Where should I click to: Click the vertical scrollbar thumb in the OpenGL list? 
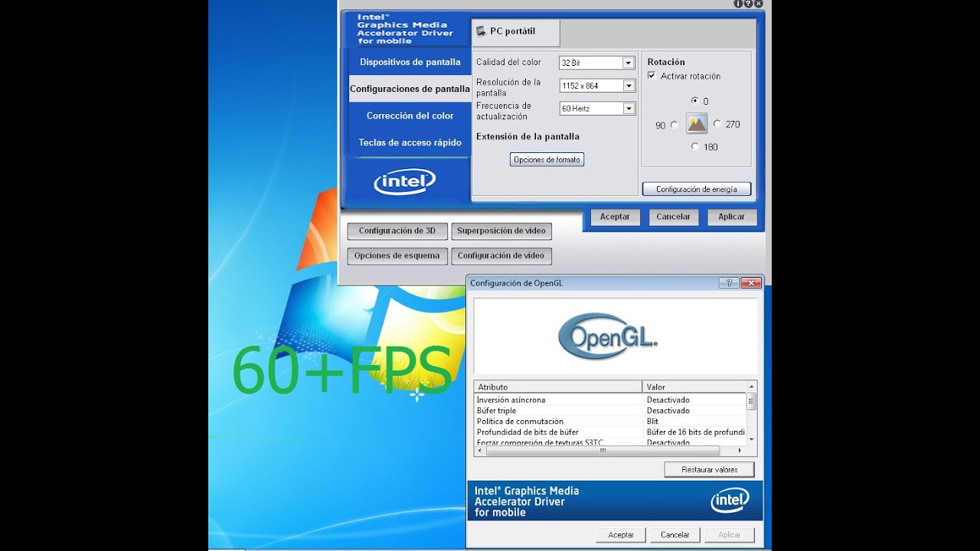[751, 401]
